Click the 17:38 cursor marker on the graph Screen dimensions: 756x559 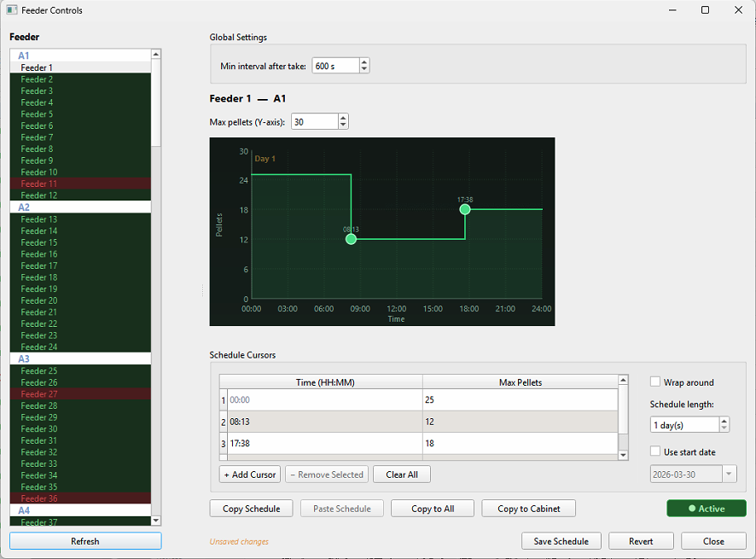[x=465, y=209]
